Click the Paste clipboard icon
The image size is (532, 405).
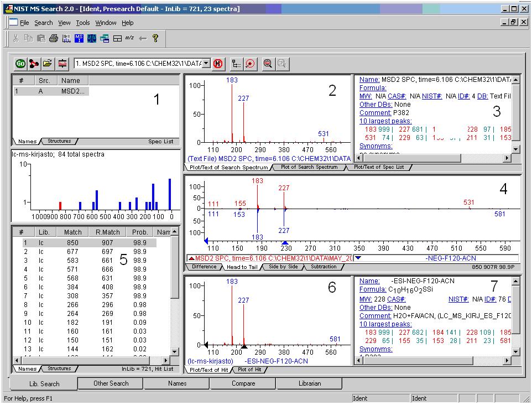[x=41, y=38]
